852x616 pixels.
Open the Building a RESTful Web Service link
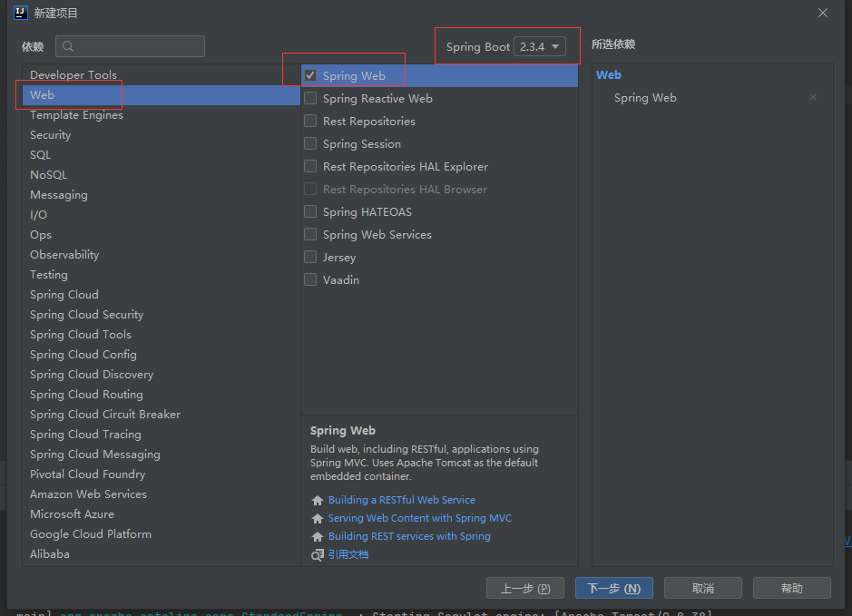click(x=402, y=500)
